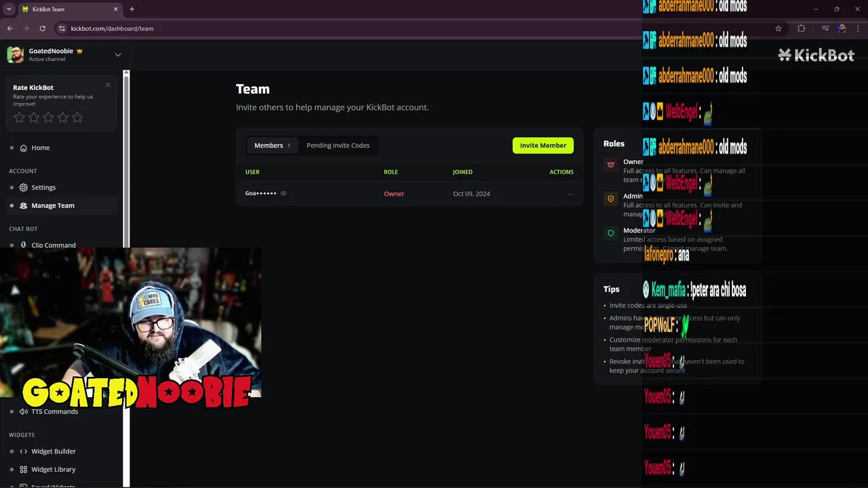
Task: Open a new browser tab with plus
Action: click(132, 9)
